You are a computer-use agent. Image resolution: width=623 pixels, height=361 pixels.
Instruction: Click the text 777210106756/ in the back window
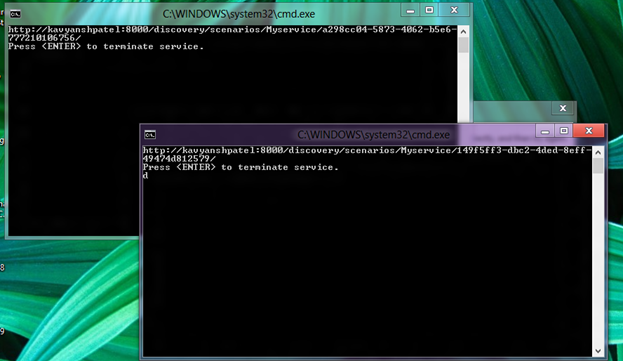coord(44,38)
